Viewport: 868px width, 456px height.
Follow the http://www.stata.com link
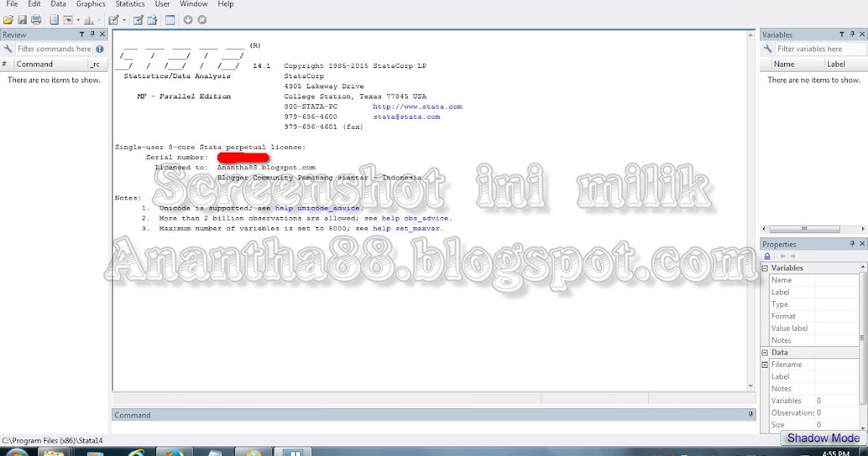tap(417, 106)
